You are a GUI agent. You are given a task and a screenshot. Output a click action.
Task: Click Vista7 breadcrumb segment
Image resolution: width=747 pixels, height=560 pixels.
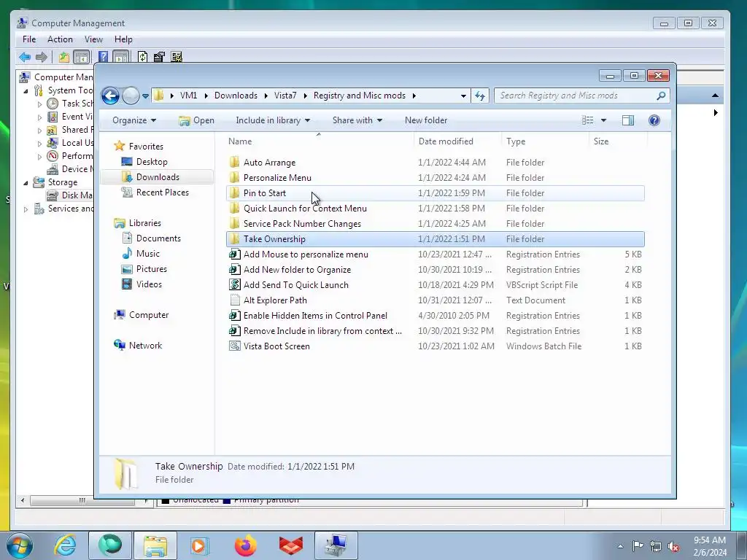pos(285,96)
